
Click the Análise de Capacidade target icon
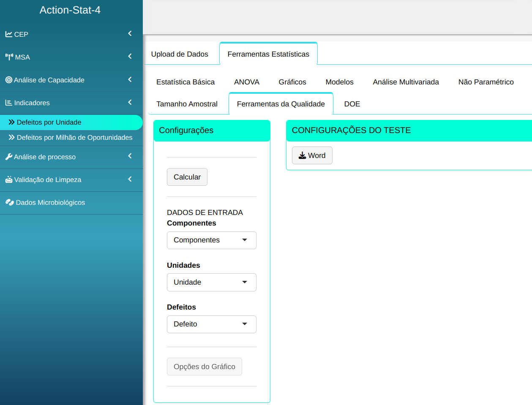(x=8, y=80)
